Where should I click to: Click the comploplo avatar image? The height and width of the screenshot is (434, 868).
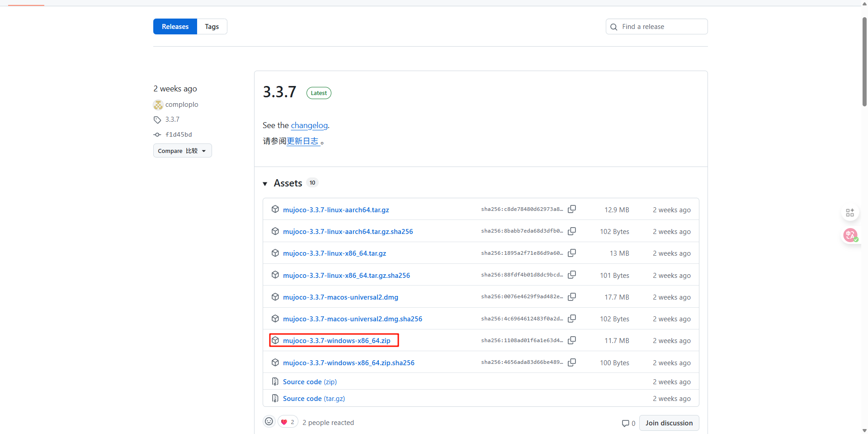tap(158, 105)
